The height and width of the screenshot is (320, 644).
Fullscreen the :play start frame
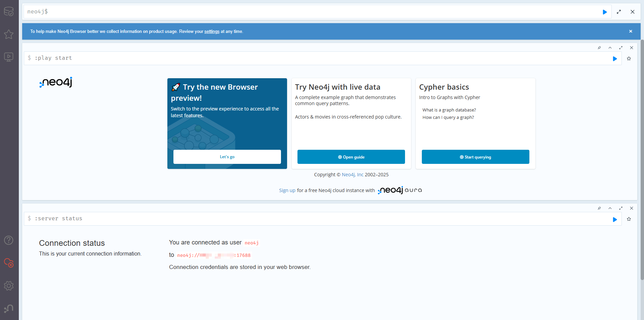pyautogui.click(x=621, y=48)
